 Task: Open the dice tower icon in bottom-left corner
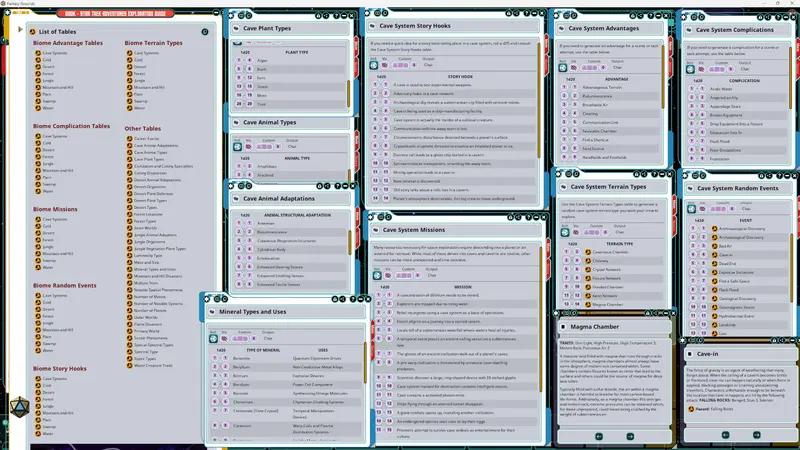coord(19,407)
